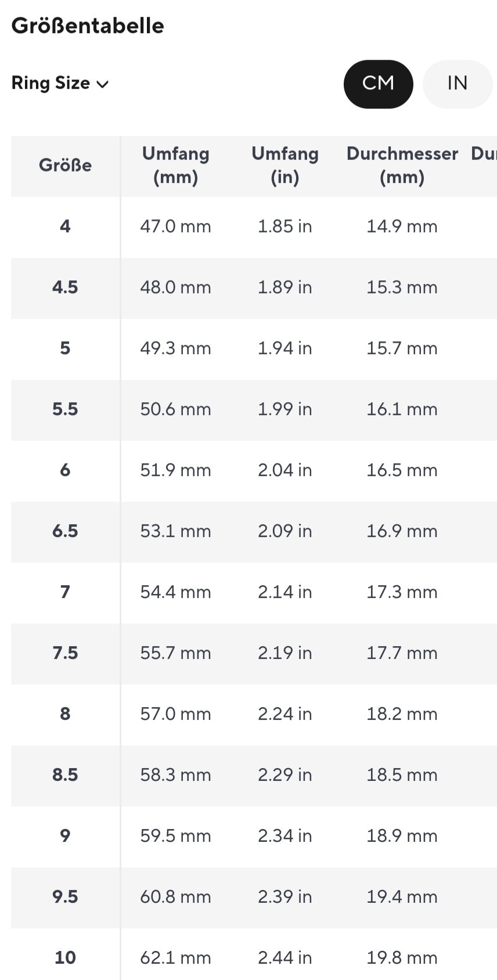Click the 57.0 mm circumference cell

pos(175,714)
